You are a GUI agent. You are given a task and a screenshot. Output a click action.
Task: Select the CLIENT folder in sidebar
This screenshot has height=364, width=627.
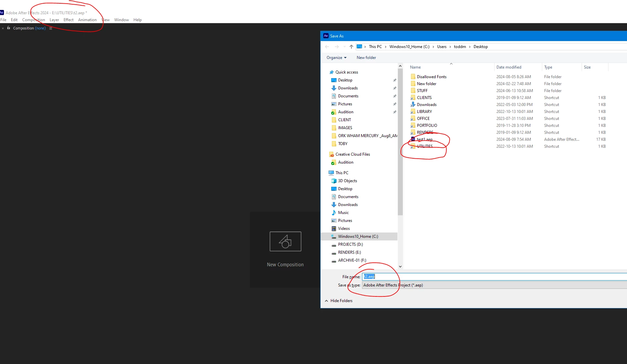[x=344, y=120]
